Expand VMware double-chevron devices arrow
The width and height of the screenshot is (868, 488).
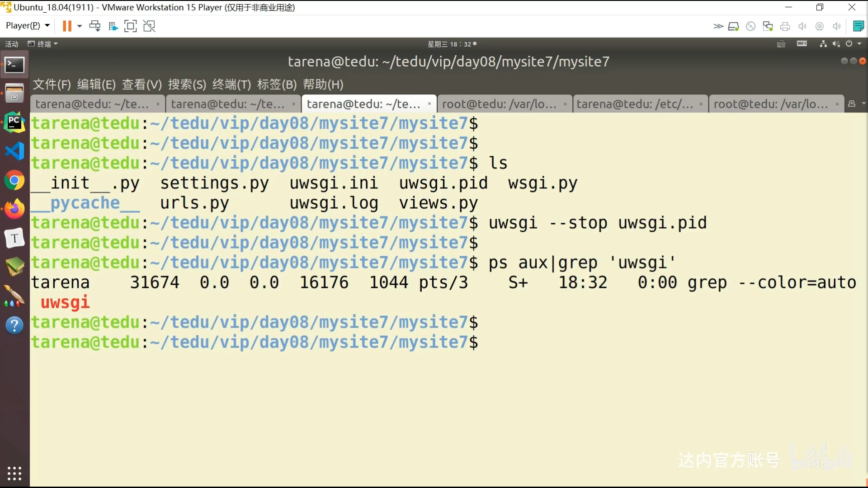[718, 26]
